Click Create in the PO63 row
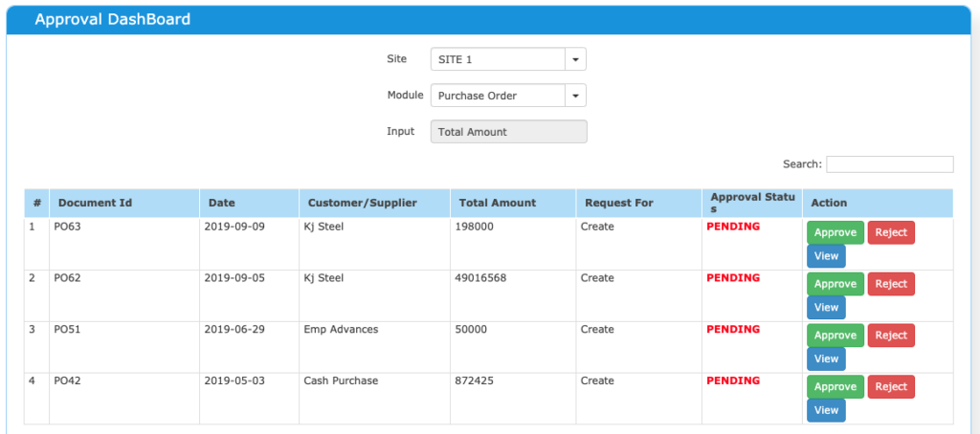The height and width of the screenshot is (434, 980). 597,227
